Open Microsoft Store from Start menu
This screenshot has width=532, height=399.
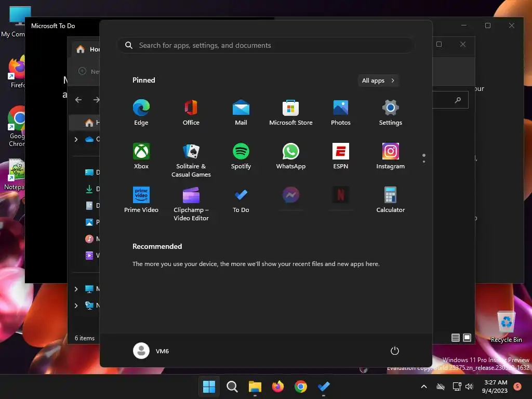(291, 113)
